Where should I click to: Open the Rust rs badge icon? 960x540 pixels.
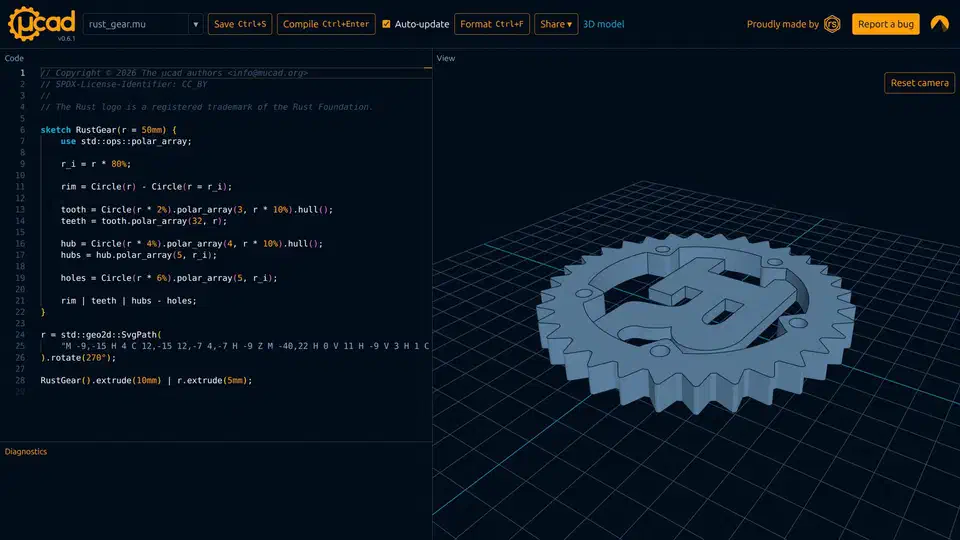pyautogui.click(x=832, y=24)
